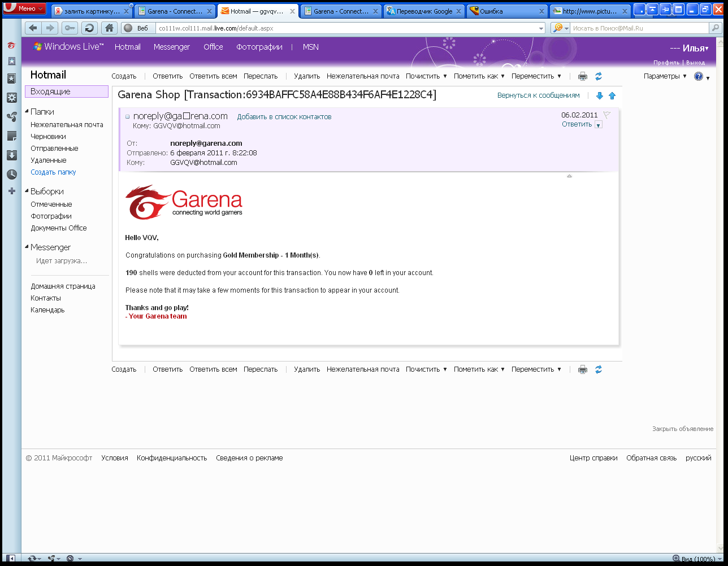Click the upper Ответить всем button
Image resolution: width=728 pixels, height=566 pixels.
coord(213,76)
